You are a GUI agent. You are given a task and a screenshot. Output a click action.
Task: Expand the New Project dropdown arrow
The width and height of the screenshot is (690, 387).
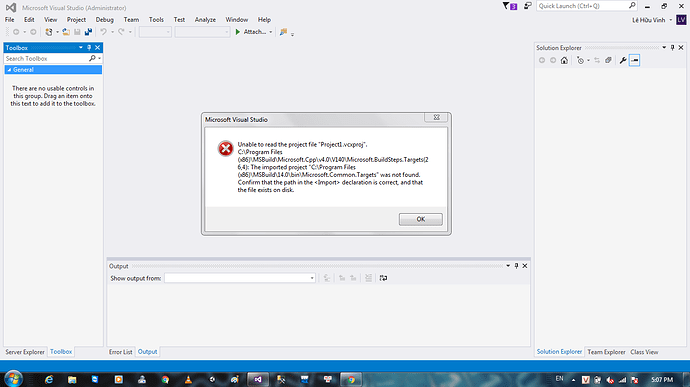click(x=57, y=32)
